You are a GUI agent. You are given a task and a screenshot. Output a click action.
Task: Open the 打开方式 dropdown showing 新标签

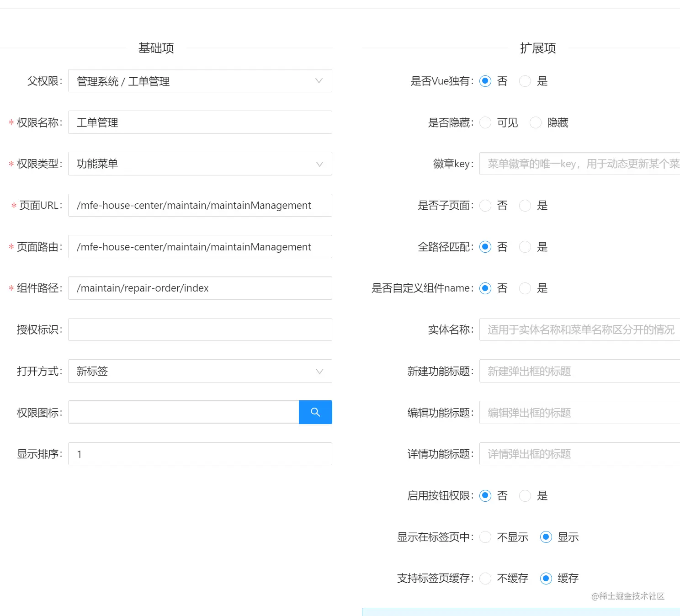200,371
